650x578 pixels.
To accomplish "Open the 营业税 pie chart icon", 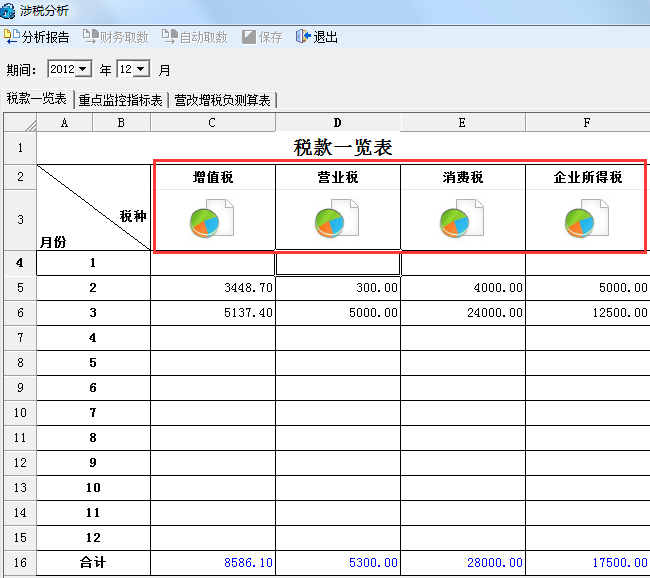I will pyautogui.click(x=337, y=219).
